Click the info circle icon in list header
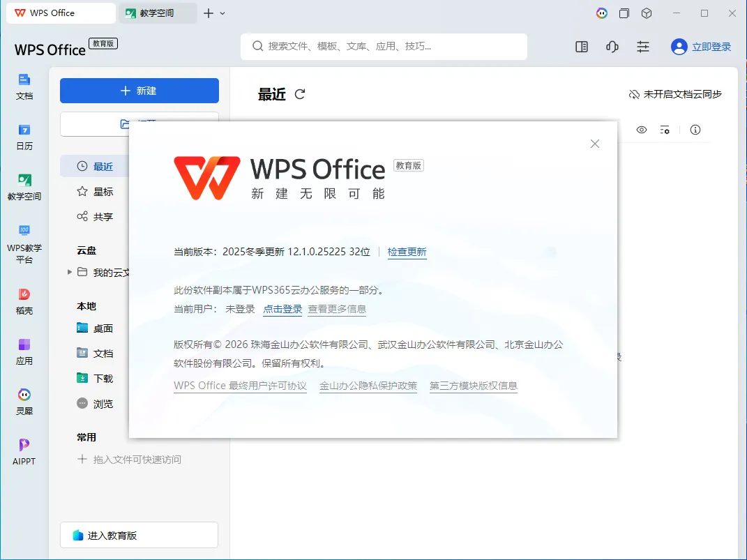 click(x=695, y=130)
